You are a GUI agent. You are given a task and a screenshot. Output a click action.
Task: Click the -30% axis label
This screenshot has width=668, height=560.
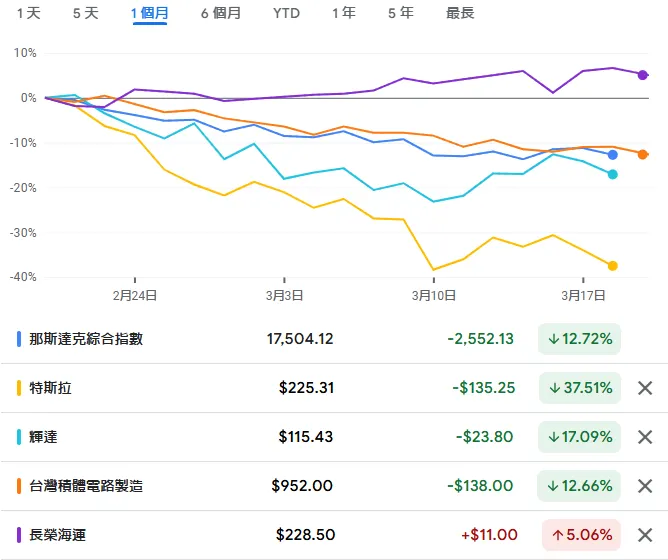click(x=23, y=233)
